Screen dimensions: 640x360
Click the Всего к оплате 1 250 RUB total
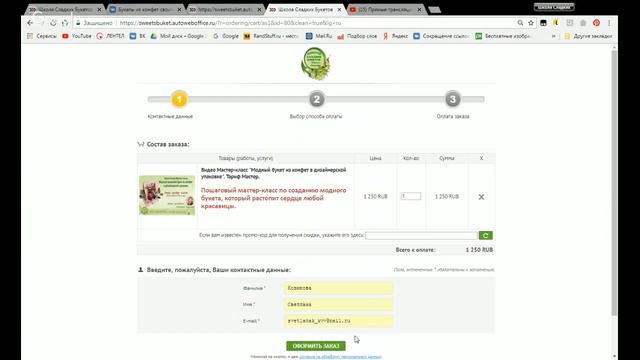444,250
